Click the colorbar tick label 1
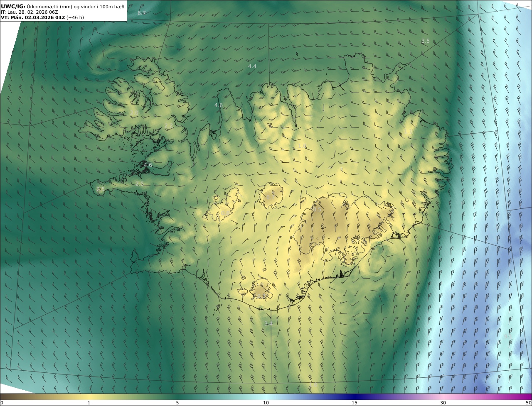 (x=89, y=403)
